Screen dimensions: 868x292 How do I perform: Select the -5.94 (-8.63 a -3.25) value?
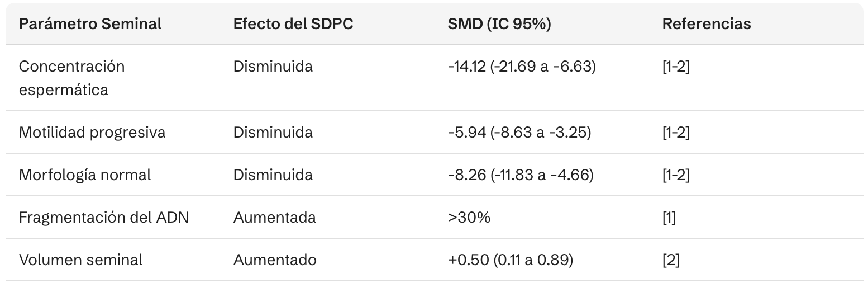click(x=519, y=133)
